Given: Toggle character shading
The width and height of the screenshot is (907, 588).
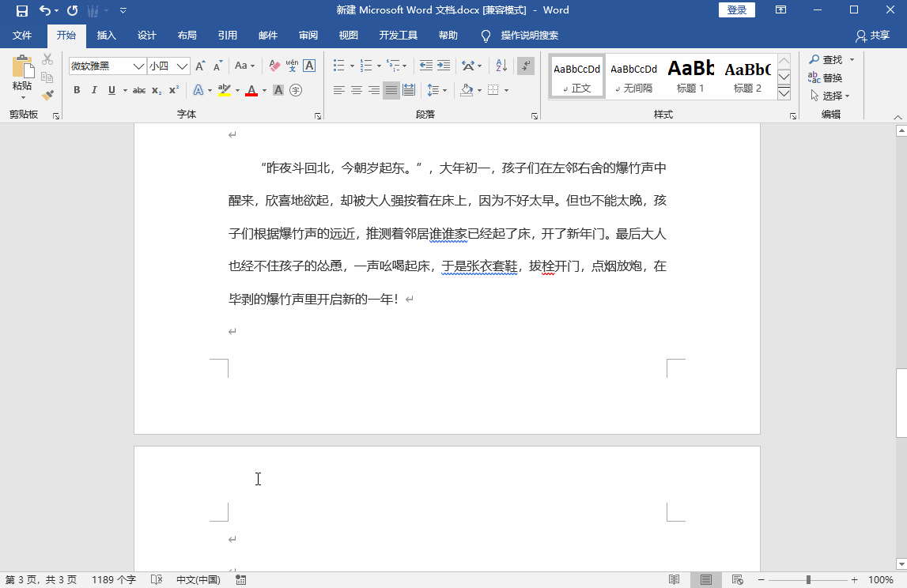Looking at the screenshot, I should (x=278, y=90).
